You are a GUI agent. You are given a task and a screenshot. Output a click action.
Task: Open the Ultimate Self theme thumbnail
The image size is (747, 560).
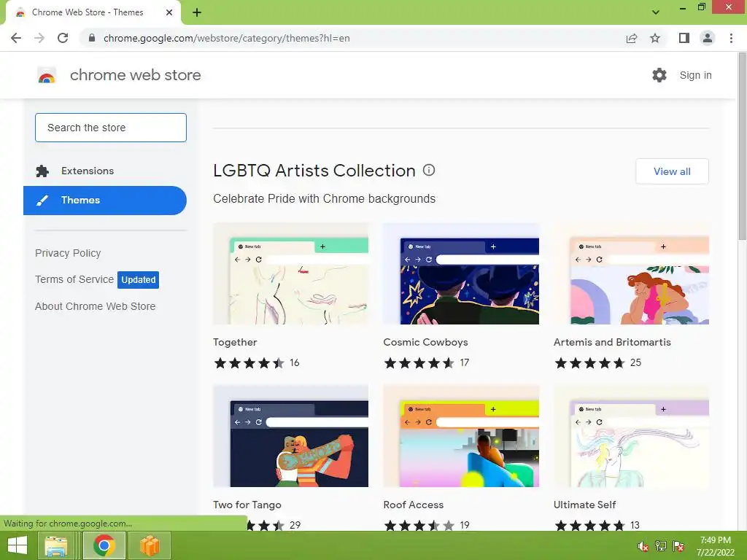click(x=631, y=436)
